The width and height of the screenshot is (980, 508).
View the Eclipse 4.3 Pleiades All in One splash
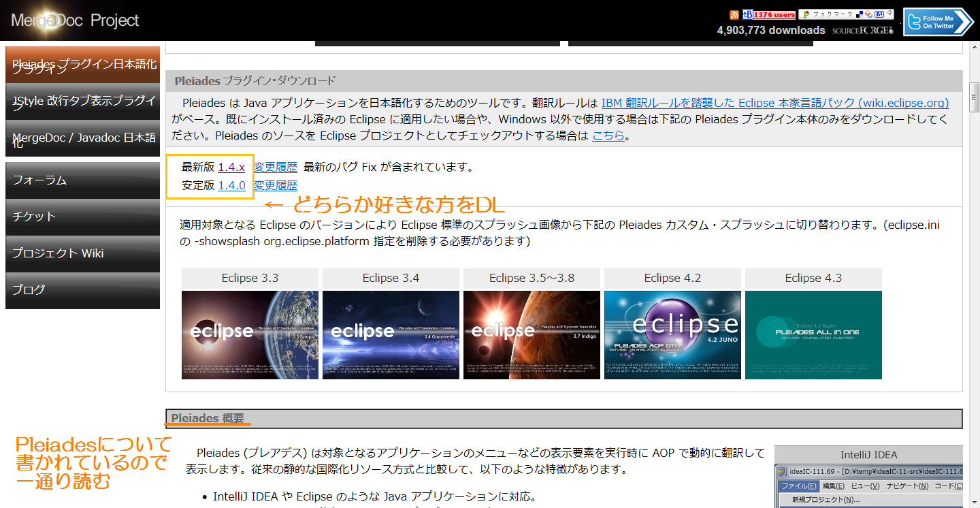pyautogui.click(x=813, y=335)
